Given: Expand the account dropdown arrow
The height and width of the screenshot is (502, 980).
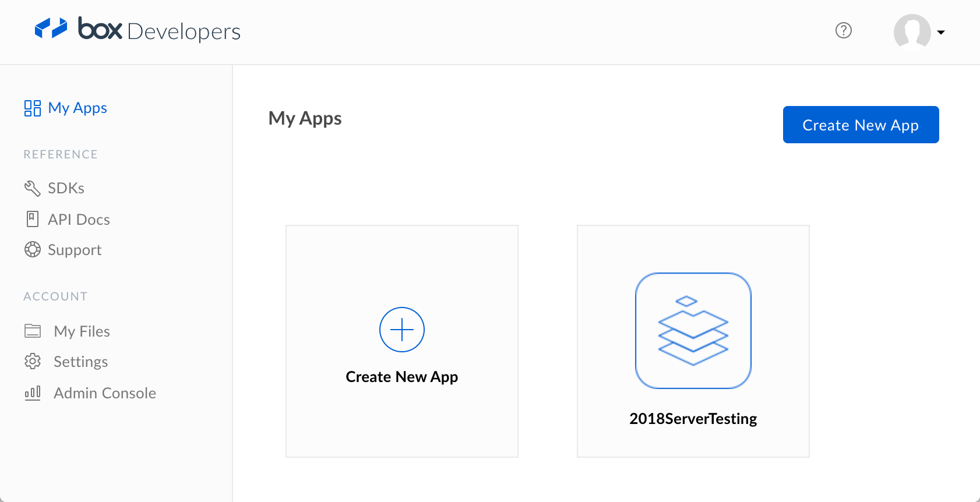Looking at the screenshot, I should pos(941,33).
